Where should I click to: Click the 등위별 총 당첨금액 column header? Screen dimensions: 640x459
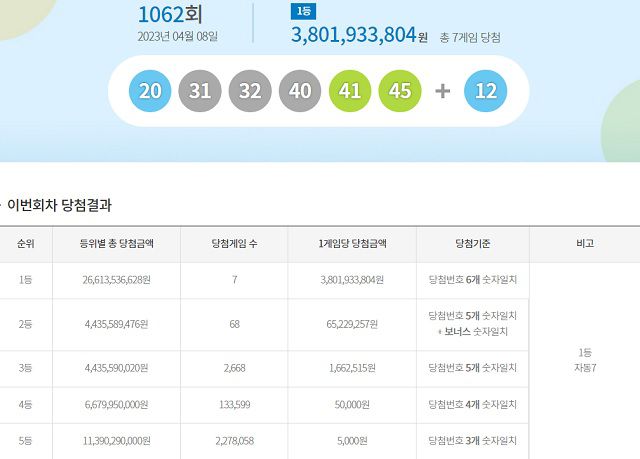(115, 244)
